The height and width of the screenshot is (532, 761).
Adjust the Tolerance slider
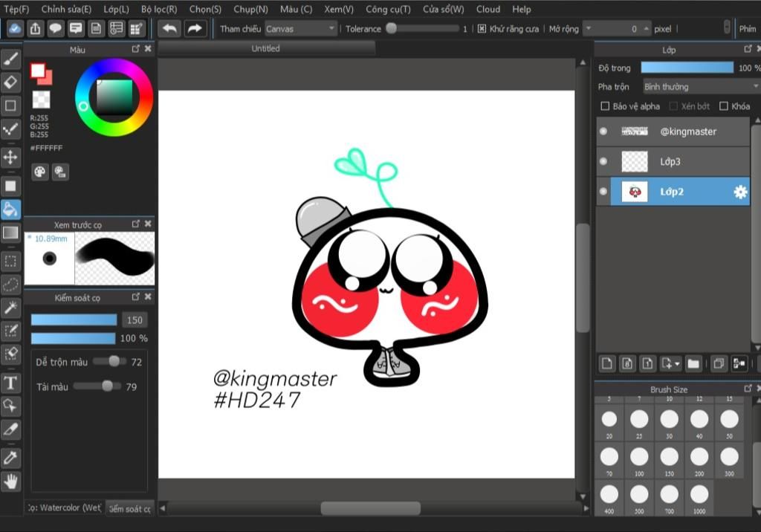click(423, 29)
